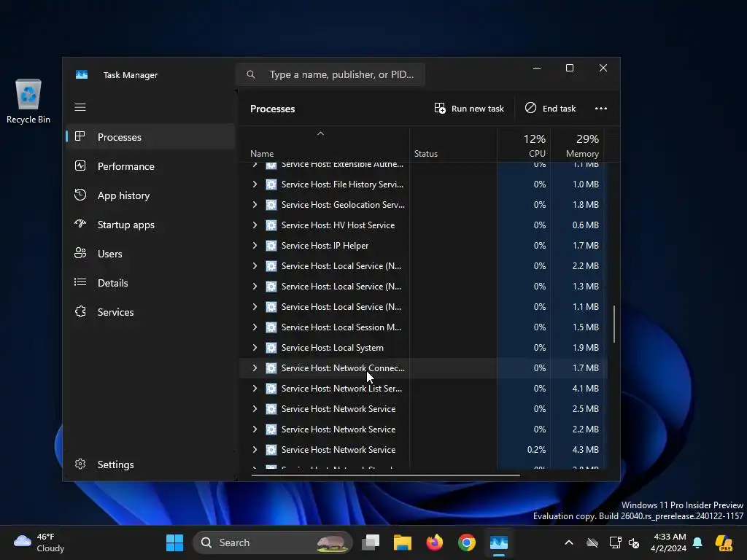Open Task Manager Settings

coord(150,464)
